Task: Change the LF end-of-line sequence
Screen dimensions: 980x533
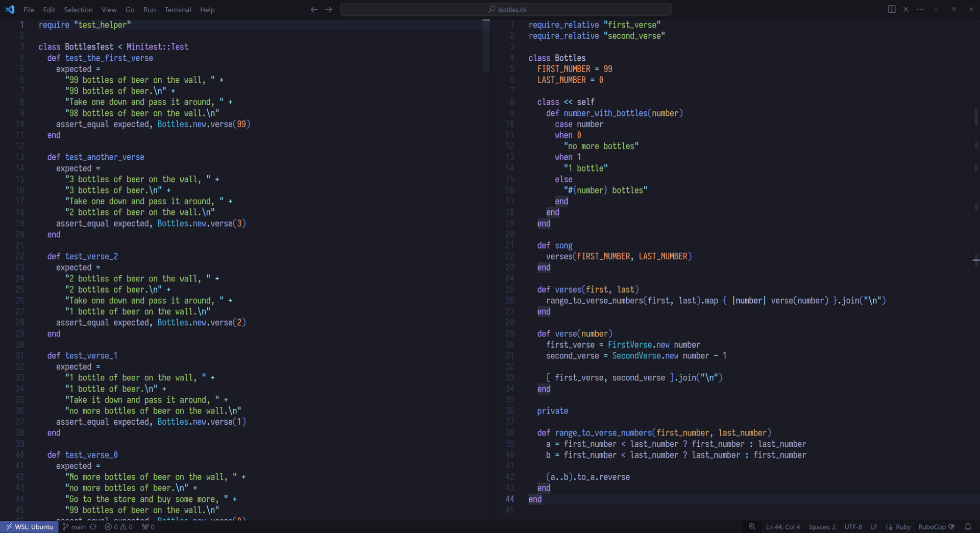Action: (x=874, y=527)
